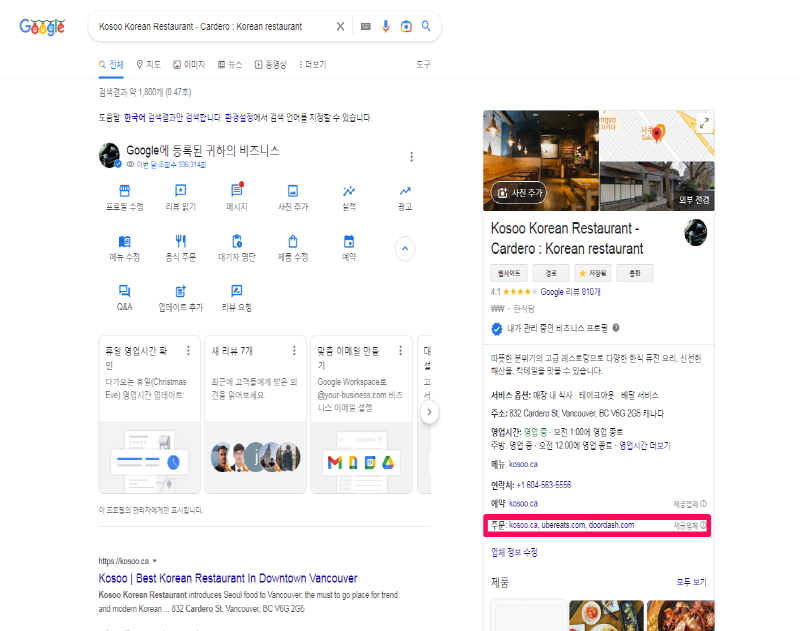This screenshot has height=631, width=800.
Task: Open the 광고 (ads) trend icon
Action: click(x=405, y=190)
